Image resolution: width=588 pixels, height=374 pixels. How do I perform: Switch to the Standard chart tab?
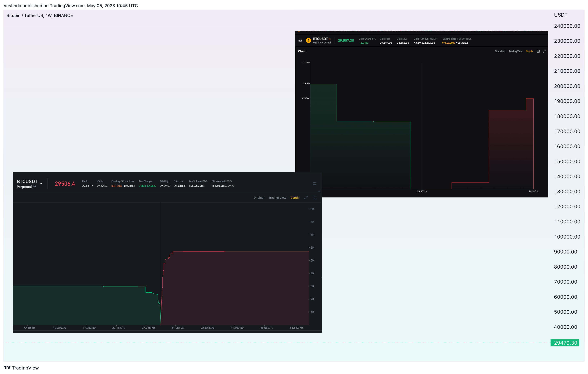tap(500, 51)
